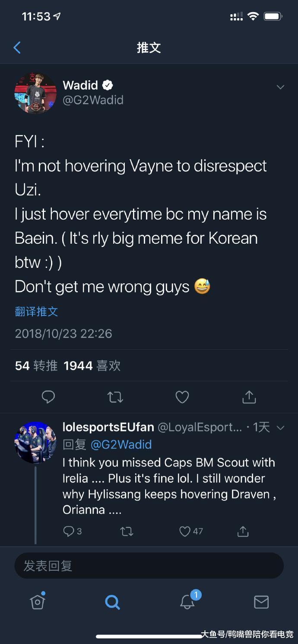Retweet Wadid's Vayne tweet
Screen dimensions: 298x644
point(115,397)
